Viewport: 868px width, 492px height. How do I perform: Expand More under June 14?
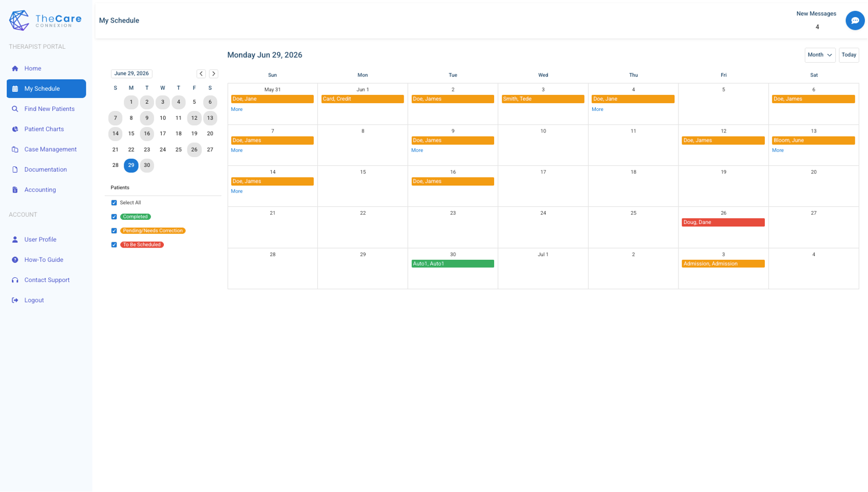coord(237,191)
